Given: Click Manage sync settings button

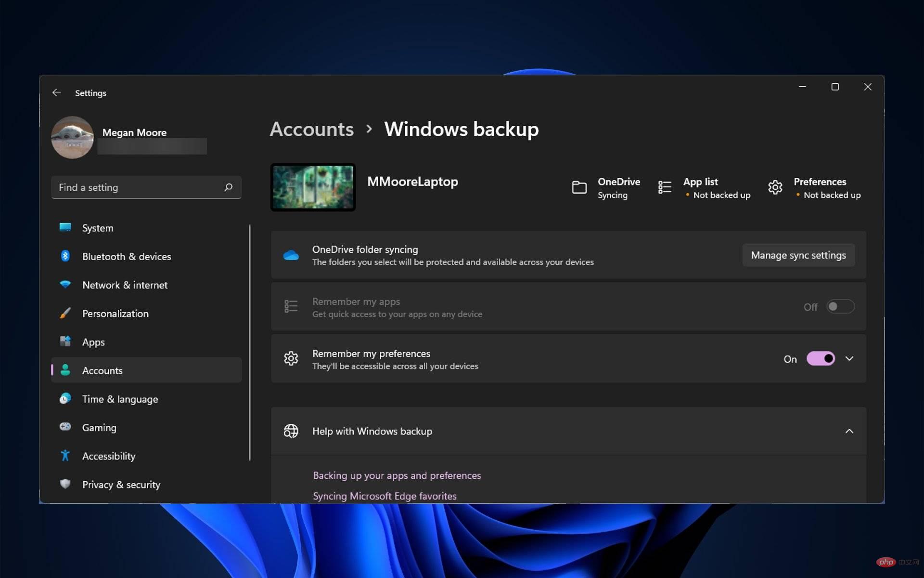Looking at the screenshot, I should [x=798, y=255].
